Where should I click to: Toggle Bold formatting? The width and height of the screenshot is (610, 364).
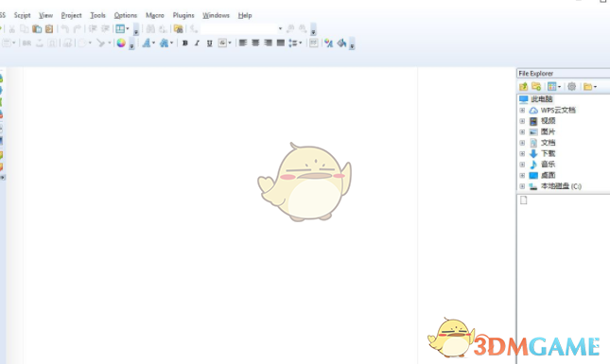click(185, 43)
